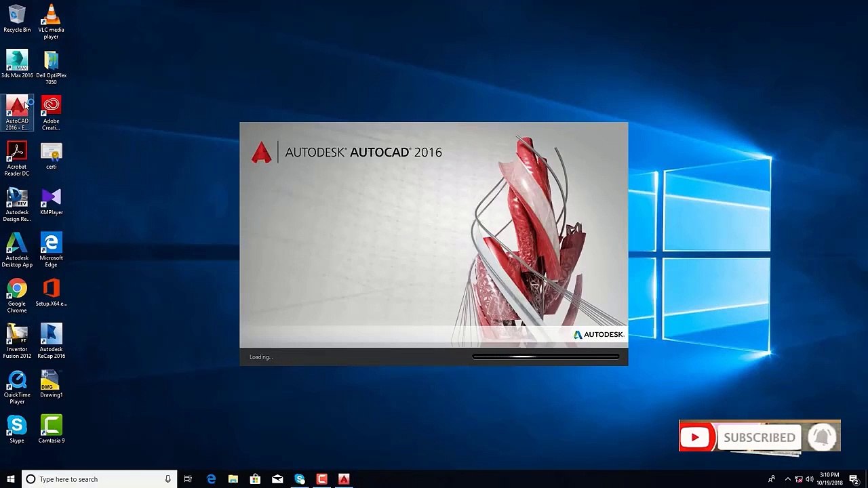
Task: Open File Explorer from the taskbar
Action: pos(233,479)
